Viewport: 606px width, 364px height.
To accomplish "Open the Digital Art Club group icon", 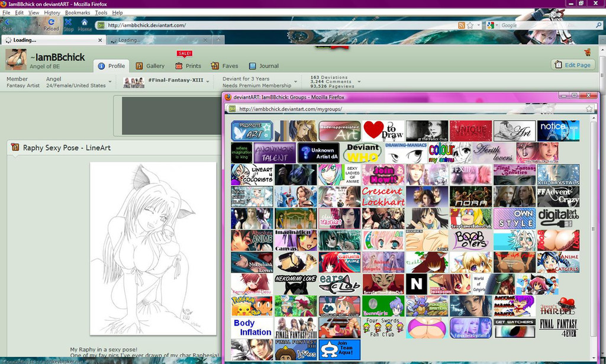I will click(x=558, y=218).
